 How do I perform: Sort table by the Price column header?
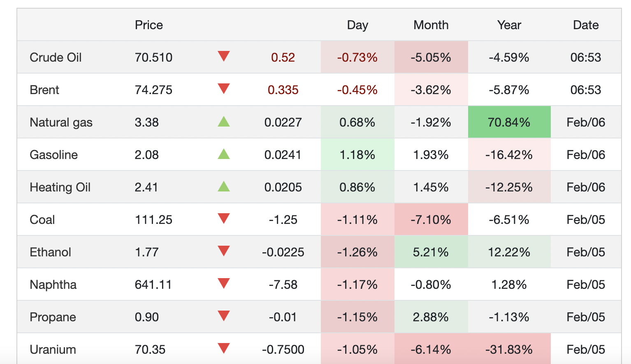click(x=149, y=25)
